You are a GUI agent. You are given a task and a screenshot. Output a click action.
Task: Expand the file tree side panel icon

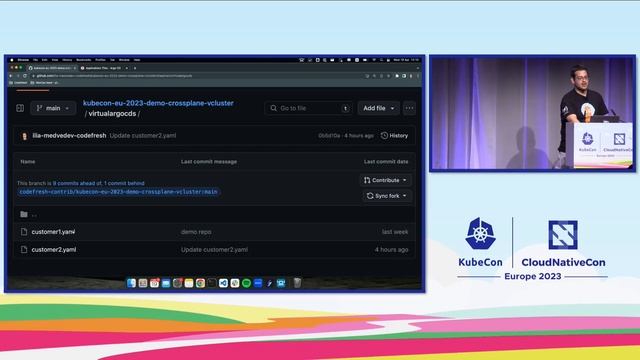pos(20,108)
